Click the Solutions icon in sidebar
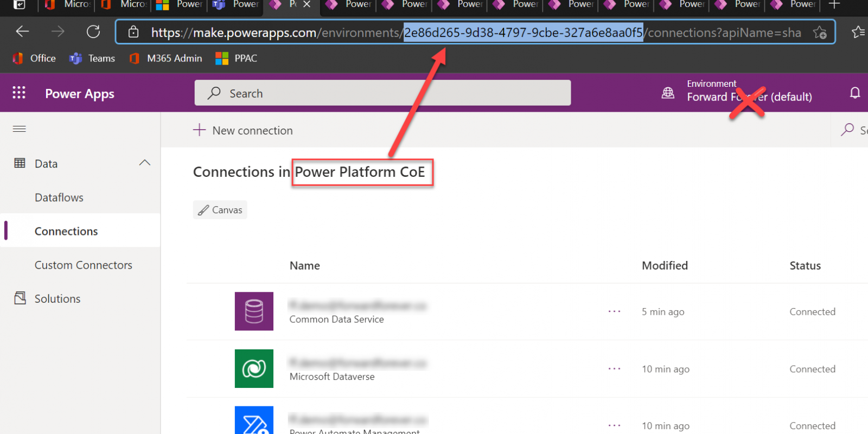The width and height of the screenshot is (868, 434). (20, 298)
